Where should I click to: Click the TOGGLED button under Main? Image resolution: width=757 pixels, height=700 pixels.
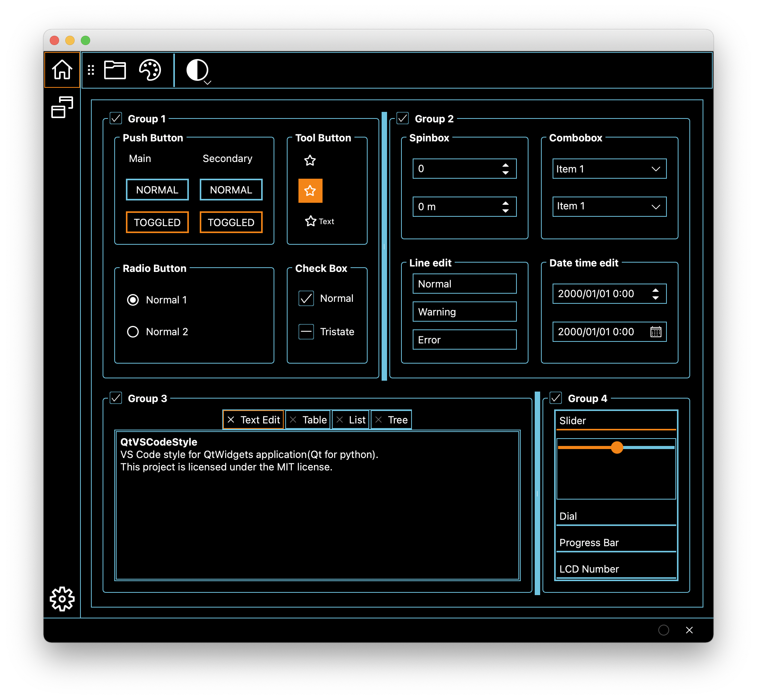(157, 222)
